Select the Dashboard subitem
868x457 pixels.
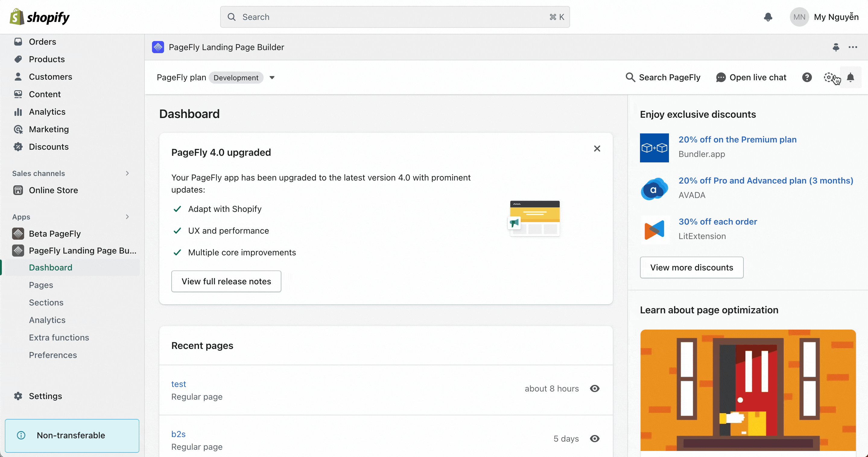point(51,267)
